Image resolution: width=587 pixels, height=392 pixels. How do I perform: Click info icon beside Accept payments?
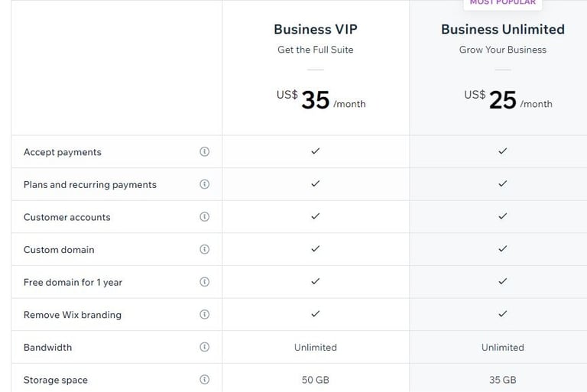pyautogui.click(x=204, y=152)
